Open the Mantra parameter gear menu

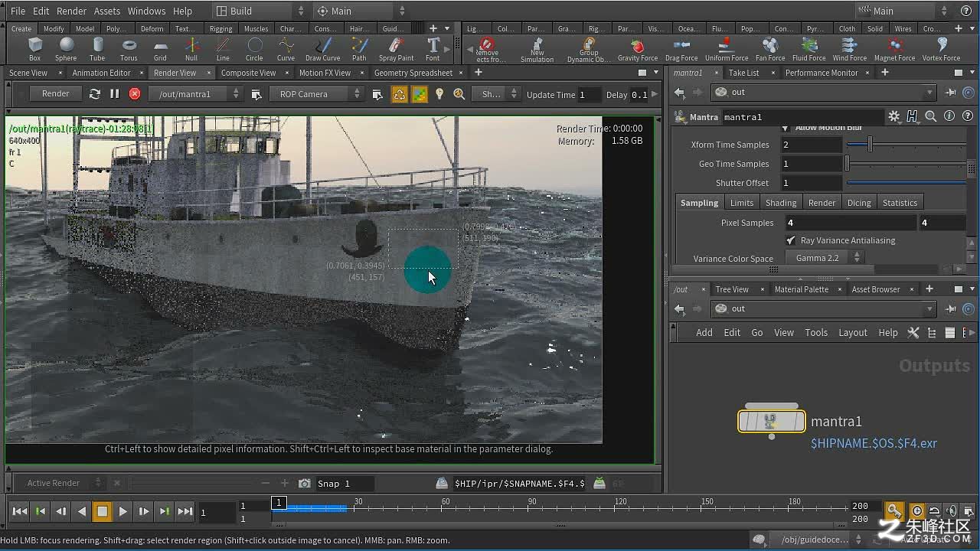(893, 116)
